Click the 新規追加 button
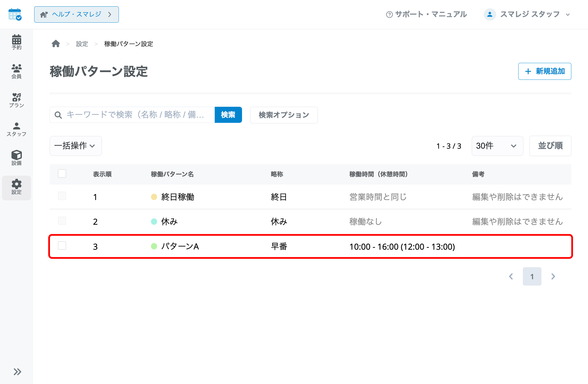 544,71
